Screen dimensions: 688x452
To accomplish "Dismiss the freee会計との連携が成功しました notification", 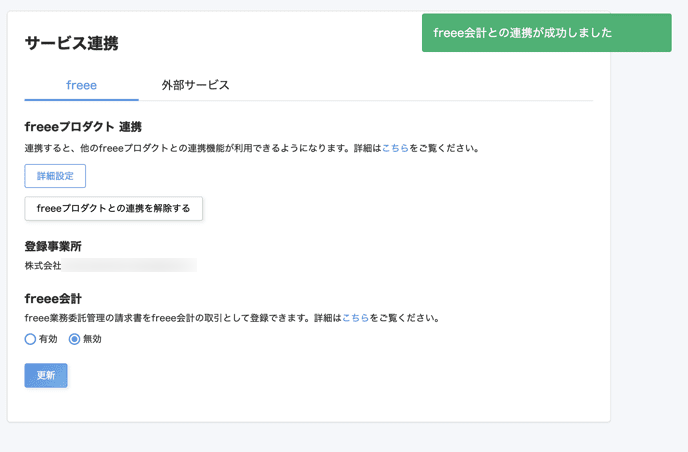I will tap(547, 33).
